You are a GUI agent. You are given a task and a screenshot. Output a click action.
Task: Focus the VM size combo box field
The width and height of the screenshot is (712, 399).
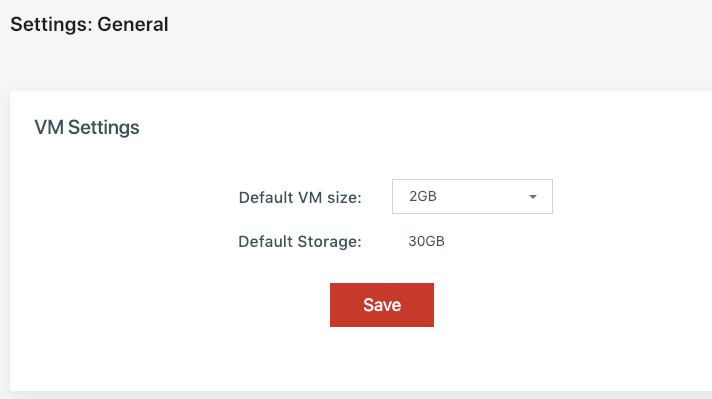(x=472, y=197)
